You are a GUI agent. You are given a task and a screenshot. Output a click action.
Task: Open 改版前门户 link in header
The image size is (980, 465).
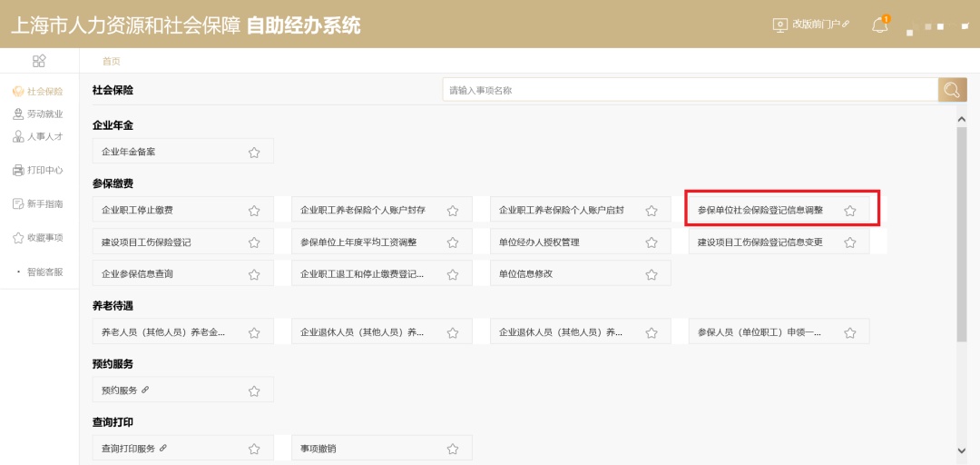click(x=810, y=25)
